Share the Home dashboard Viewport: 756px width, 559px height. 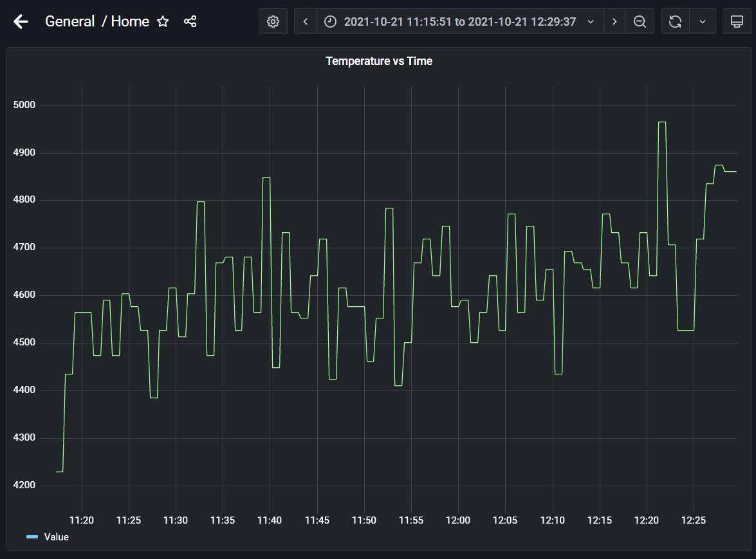(189, 21)
